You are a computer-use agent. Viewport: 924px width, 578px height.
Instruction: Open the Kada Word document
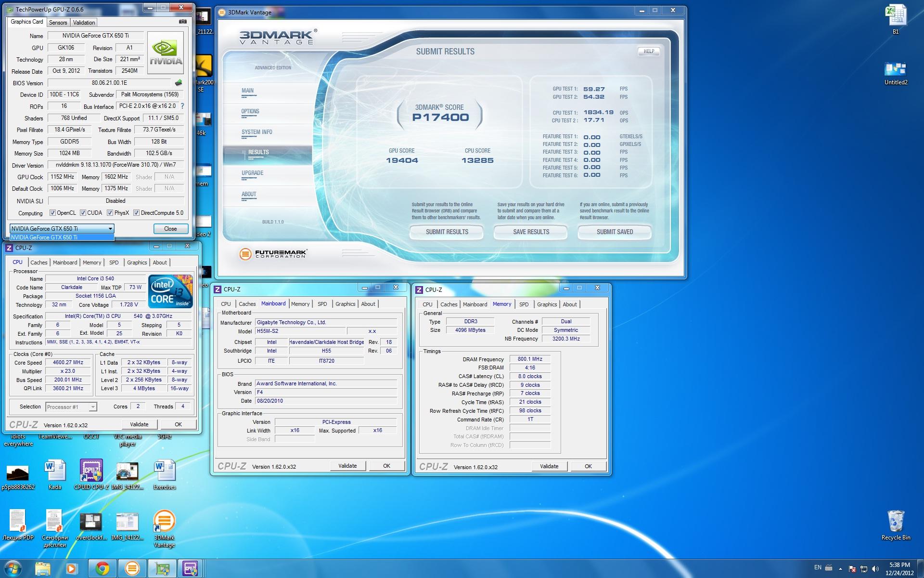[x=55, y=474]
